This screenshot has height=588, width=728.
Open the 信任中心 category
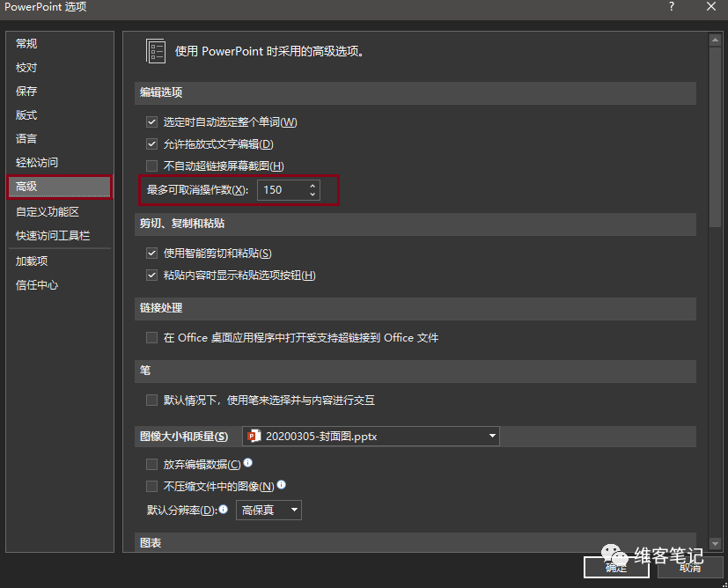60,285
